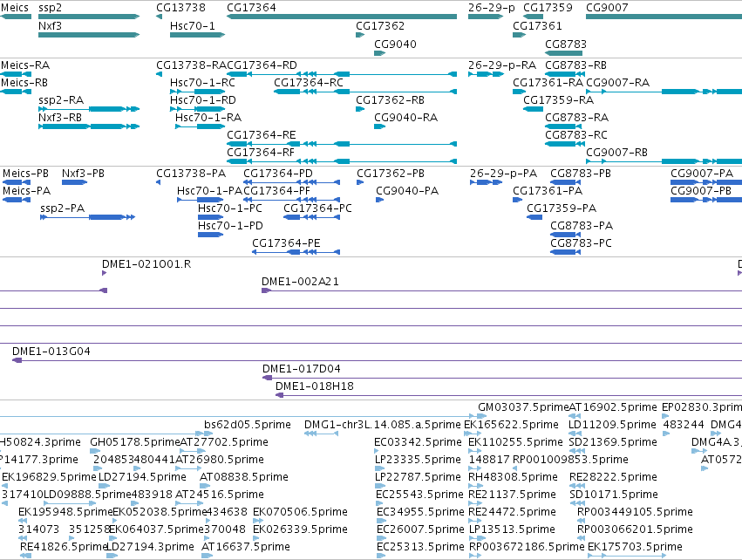The width and height of the screenshot is (742, 560).
Task: Select BAC clone DME1-018H18
Action: (315, 386)
